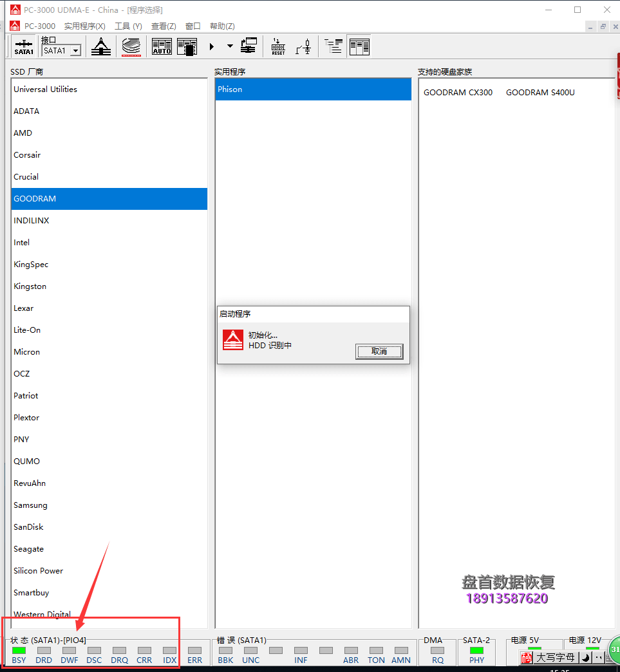
Task: Click the DMA RQ indicator
Action: click(437, 651)
